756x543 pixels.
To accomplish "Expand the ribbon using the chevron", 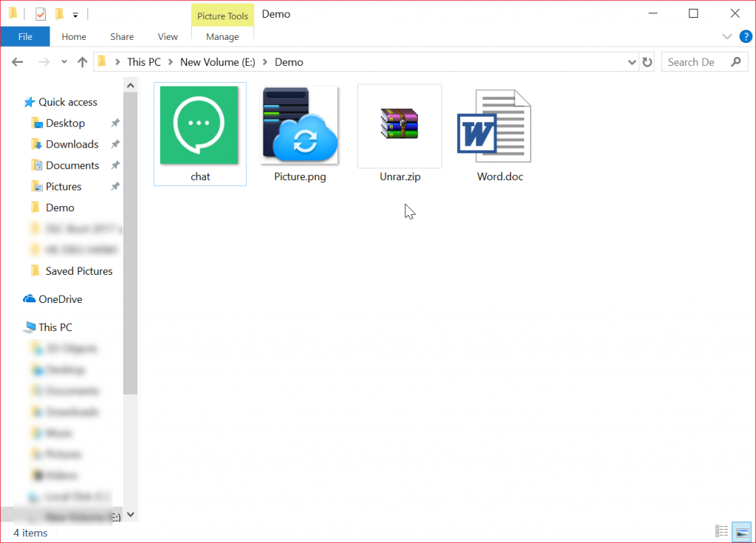I will pyautogui.click(x=726, y=36).
